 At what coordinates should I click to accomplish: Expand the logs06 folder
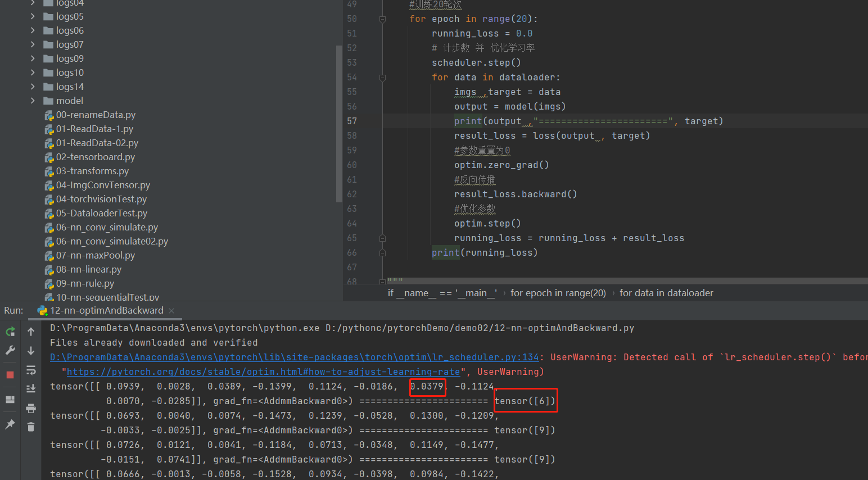(x=33, y=30)
